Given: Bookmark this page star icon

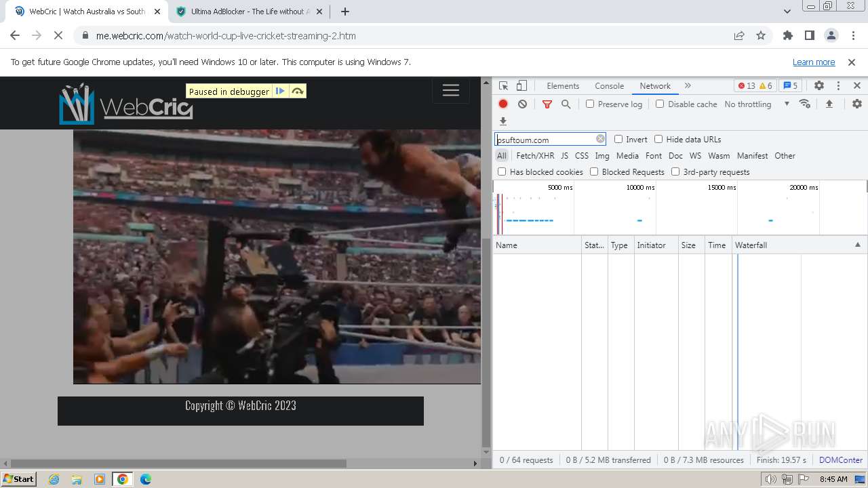Looking at the screenshot, I should click(761, 36).
